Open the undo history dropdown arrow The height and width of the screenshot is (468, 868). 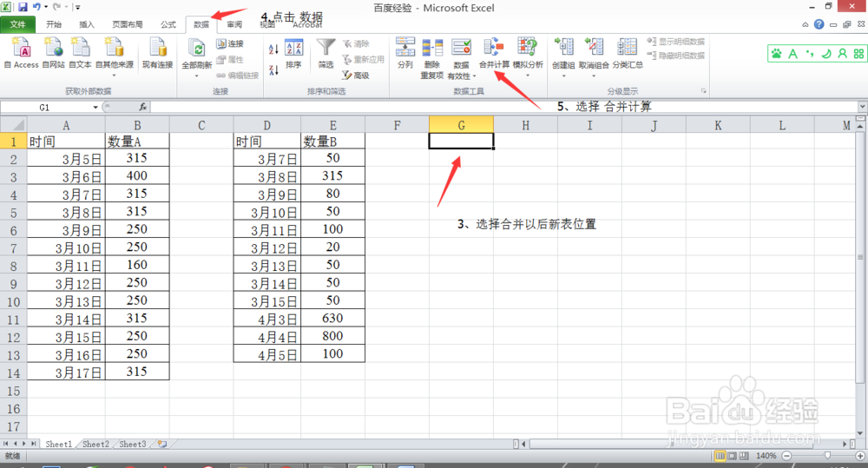pos(46,7)
